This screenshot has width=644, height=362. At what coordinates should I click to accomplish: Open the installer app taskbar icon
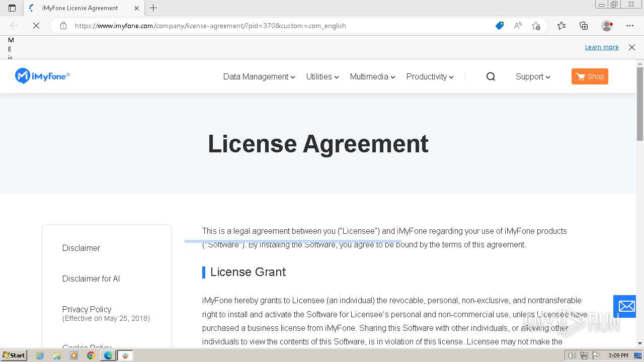(125, 355)
